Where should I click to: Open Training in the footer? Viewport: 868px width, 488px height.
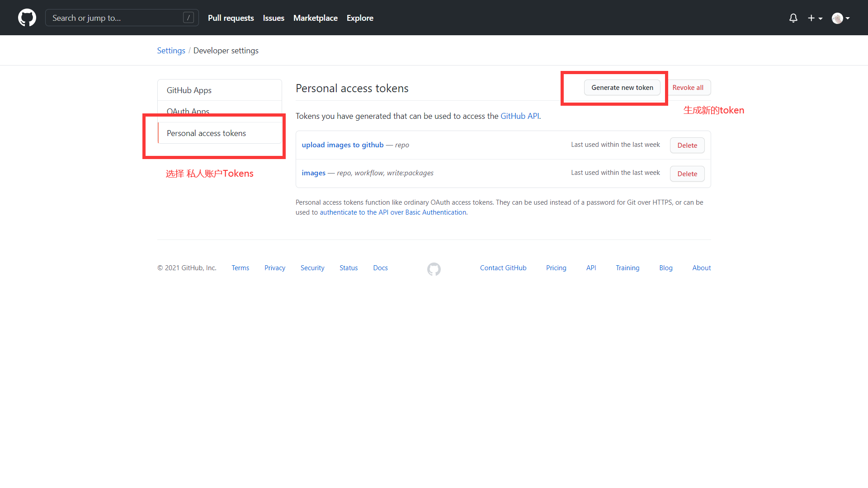(627, 268)
